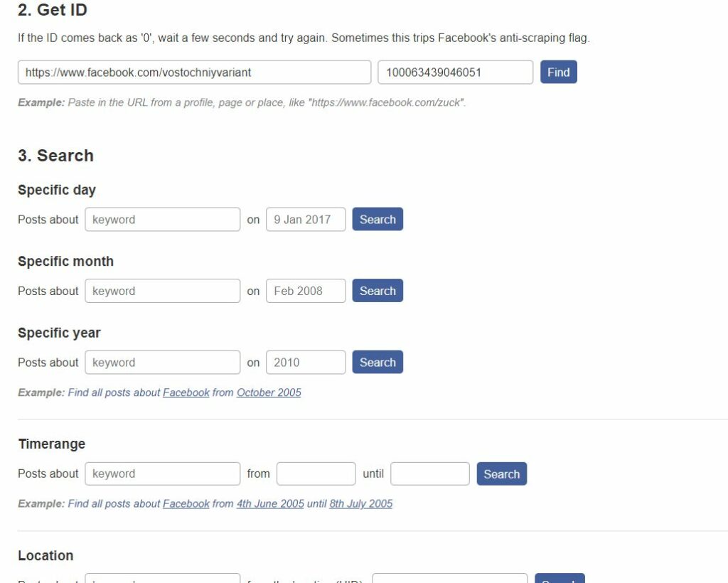Click the Specific month keyword field
The width and height of the screenshot is (728, 583).
click(163, 291)
